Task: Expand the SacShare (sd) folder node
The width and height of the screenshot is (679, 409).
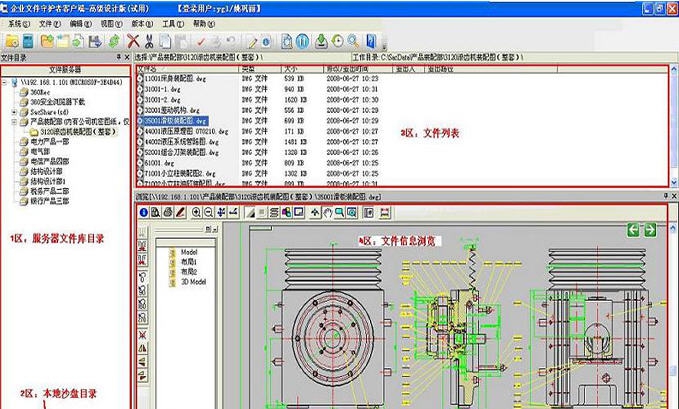Action: (14, 112)
